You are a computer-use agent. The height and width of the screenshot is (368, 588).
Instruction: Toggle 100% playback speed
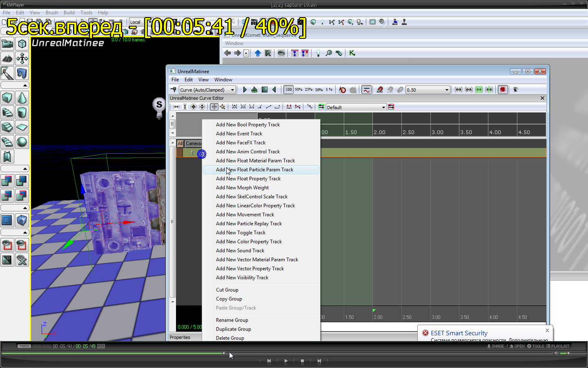coord(289,90)
